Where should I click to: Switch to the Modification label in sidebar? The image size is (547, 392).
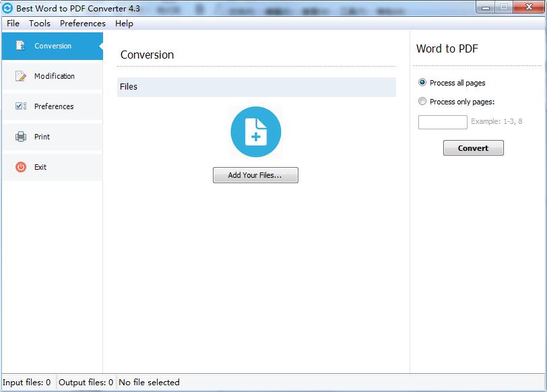[x=55, y=76]
